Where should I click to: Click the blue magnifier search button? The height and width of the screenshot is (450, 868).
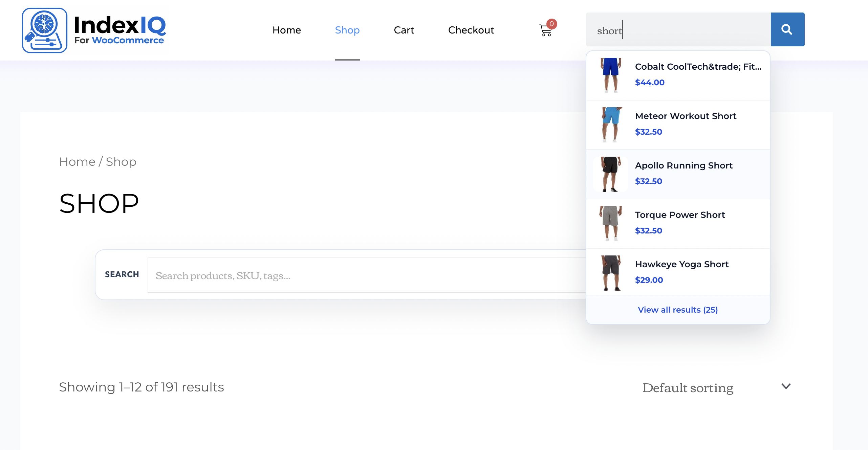(787, 29)
